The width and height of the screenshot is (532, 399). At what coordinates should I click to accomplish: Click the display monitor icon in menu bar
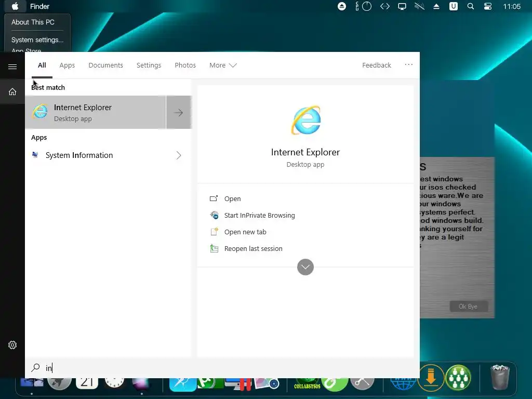pos(402,6)
